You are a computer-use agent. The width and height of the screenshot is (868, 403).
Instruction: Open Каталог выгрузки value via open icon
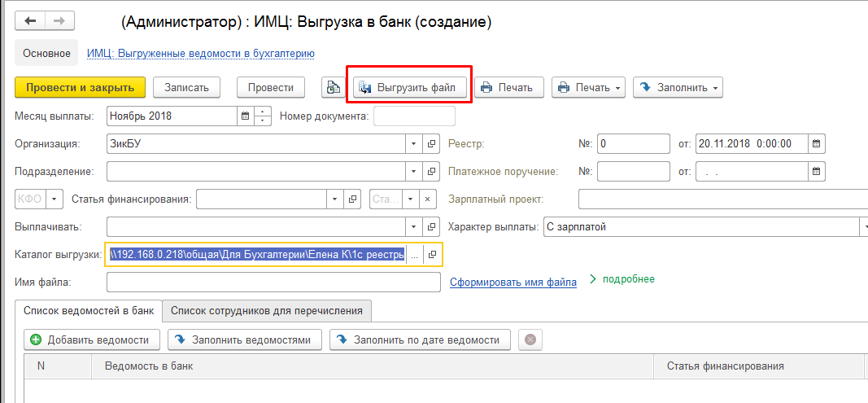(x=432, y=255)
